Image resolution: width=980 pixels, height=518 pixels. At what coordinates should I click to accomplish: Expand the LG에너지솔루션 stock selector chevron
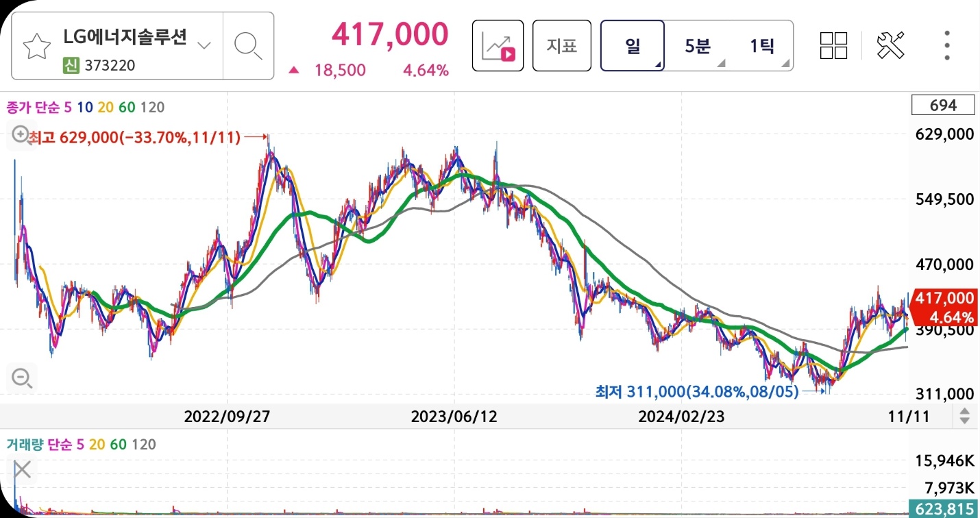pos(204,46)
